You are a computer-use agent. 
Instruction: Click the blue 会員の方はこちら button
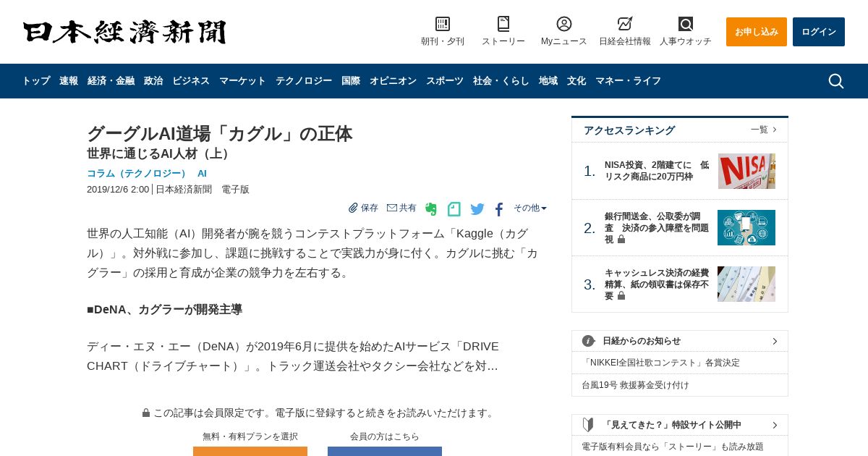click(x=385, y=451)
